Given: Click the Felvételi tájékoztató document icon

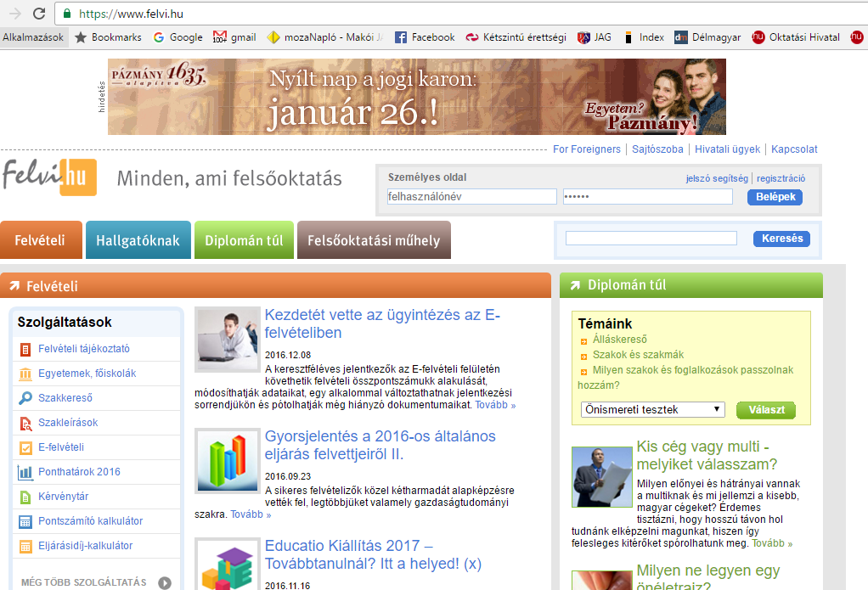Looking at the screenshot, I should [25, 349].
